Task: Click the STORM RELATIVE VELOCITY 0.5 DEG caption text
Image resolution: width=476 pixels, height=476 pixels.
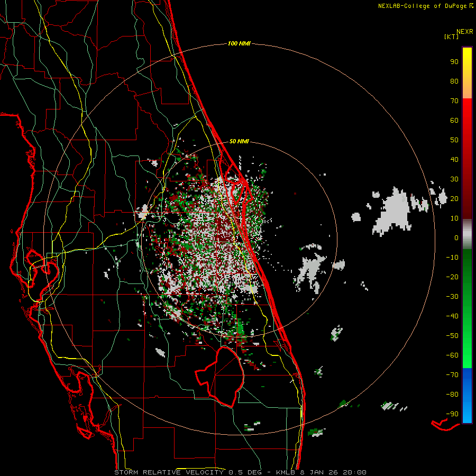Action: pyautogui.click(x=188, y=472)
